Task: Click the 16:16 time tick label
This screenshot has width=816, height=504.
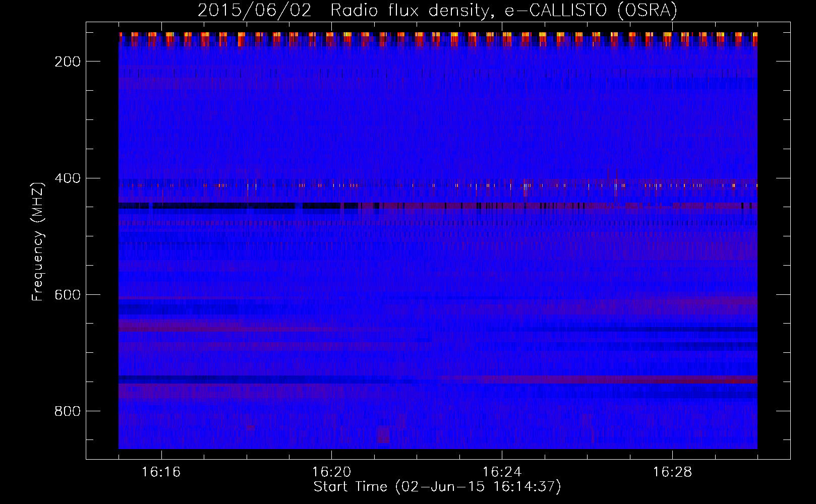Action: (161, 472)
